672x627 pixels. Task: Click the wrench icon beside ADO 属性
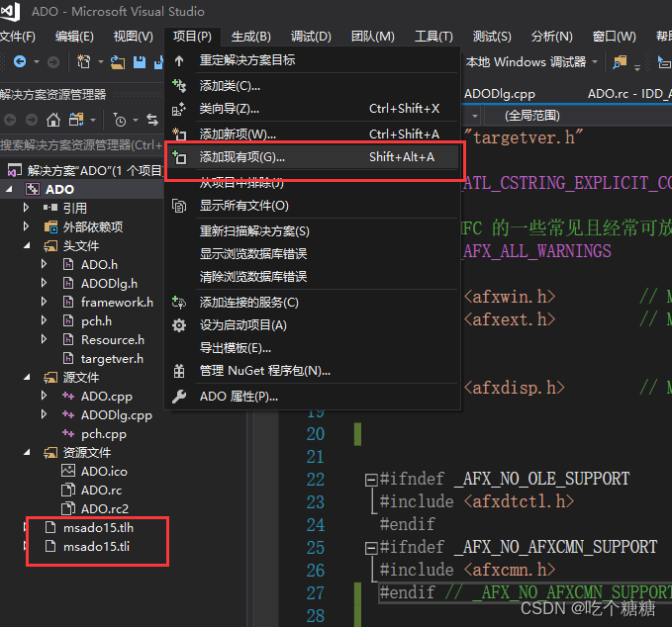click(179, 397)
